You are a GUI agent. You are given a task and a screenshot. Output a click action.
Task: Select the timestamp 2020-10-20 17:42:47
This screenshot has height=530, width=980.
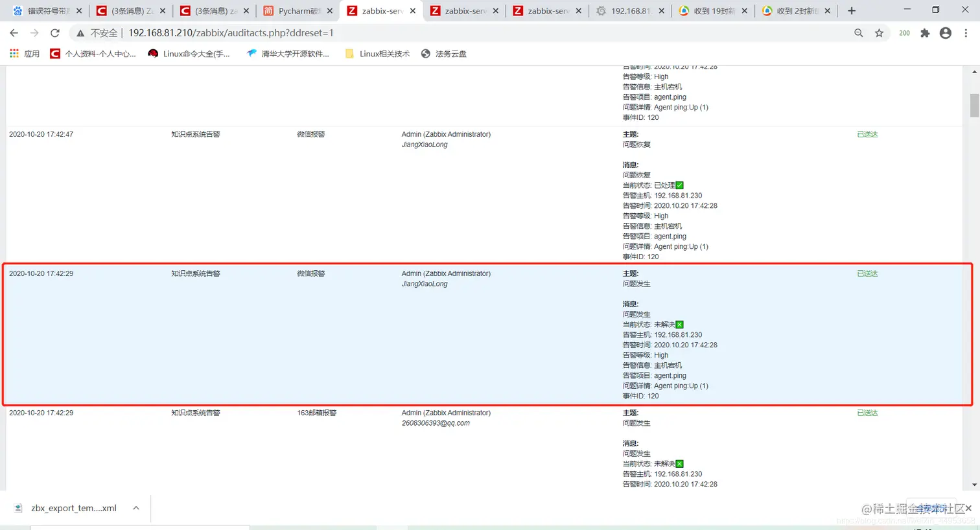(x=41, y=134)
